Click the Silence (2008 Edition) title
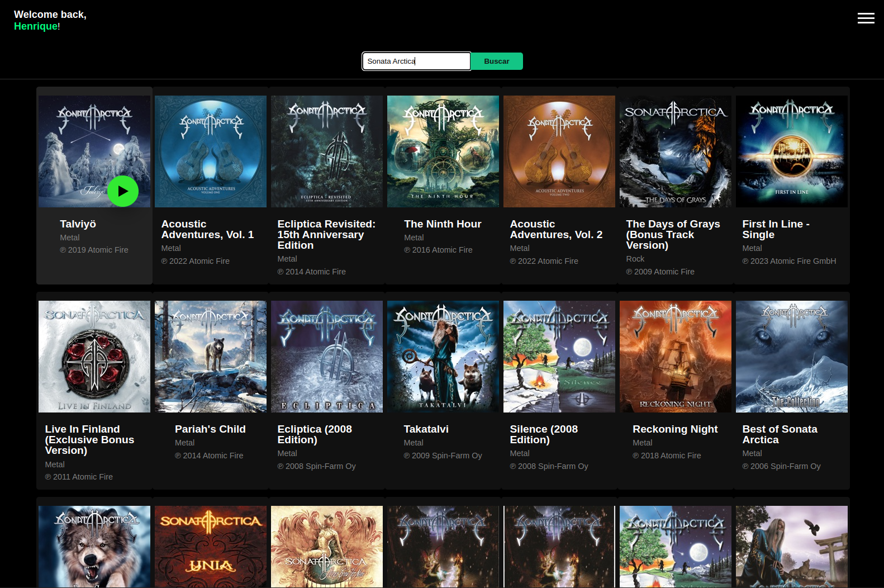 pos(544,434)
